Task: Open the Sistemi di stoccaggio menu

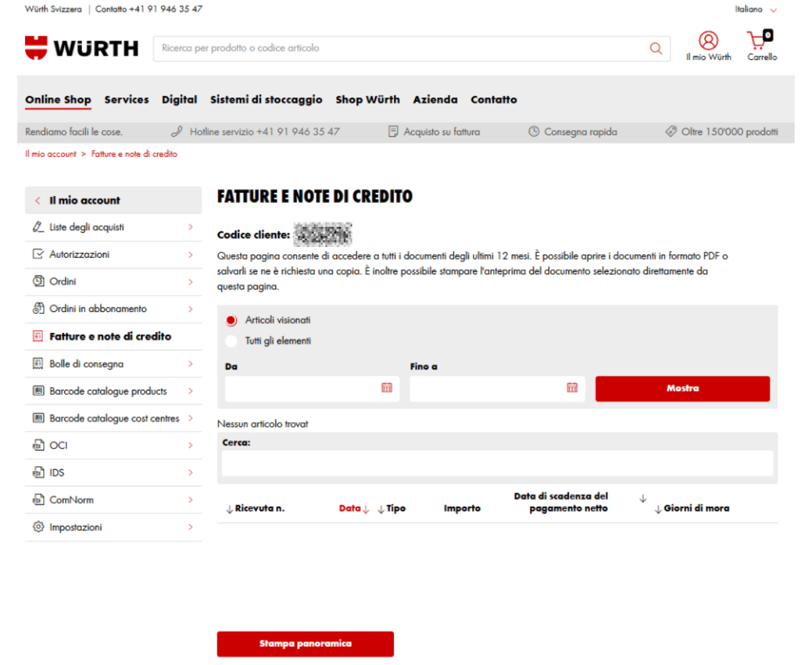Action: click(x=267, y=99)
